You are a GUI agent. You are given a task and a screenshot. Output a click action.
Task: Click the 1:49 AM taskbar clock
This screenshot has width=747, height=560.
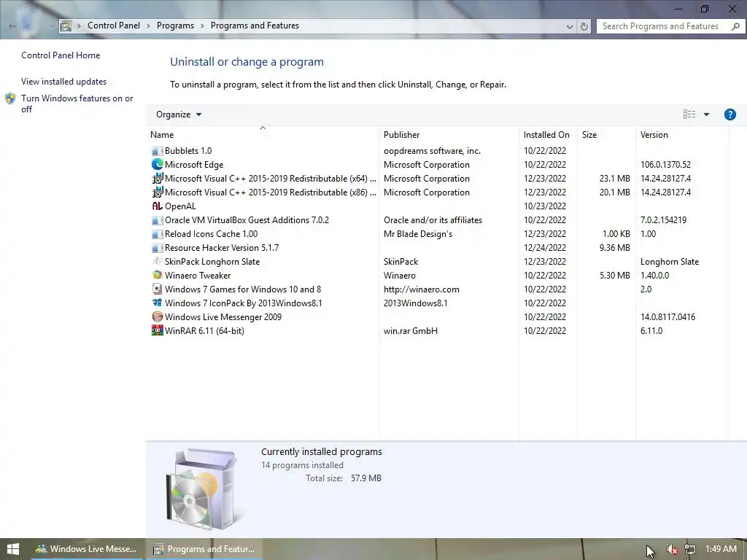(721, 549)
